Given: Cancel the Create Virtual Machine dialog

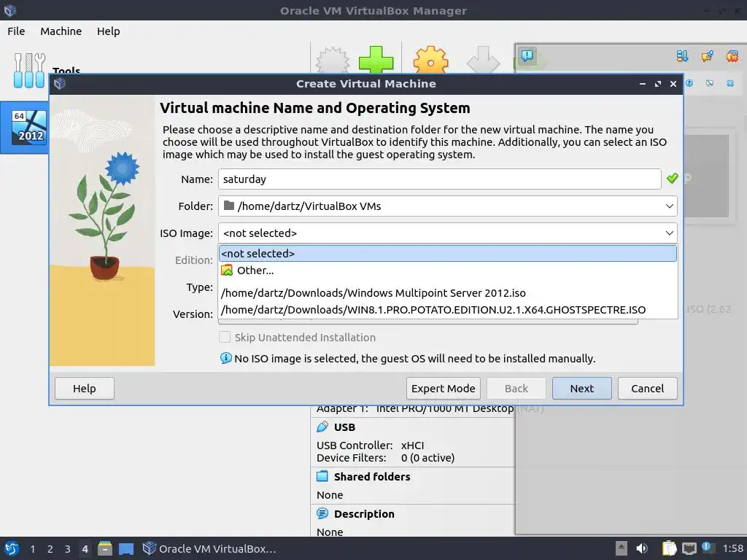Looking at the screenshot, I should click(x=648, y=389).
